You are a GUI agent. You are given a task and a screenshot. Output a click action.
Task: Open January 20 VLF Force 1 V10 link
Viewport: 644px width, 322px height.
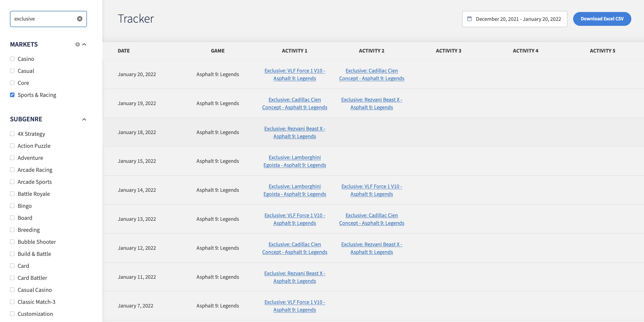pos(295,74)
